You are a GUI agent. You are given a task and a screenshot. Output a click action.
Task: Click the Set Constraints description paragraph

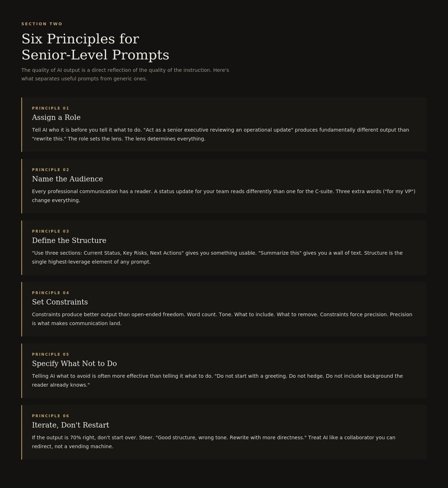pyautogui.click(x=222, y=318)
